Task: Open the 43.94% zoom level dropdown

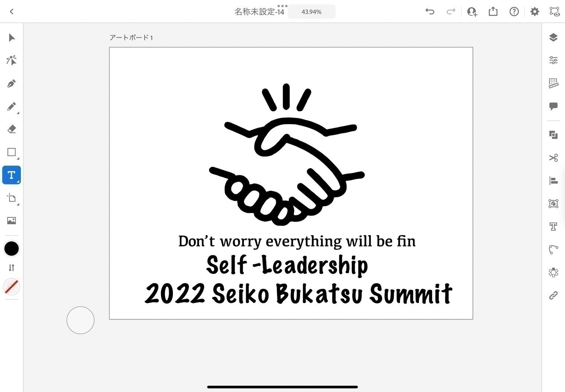Action: tap(312, 12)
